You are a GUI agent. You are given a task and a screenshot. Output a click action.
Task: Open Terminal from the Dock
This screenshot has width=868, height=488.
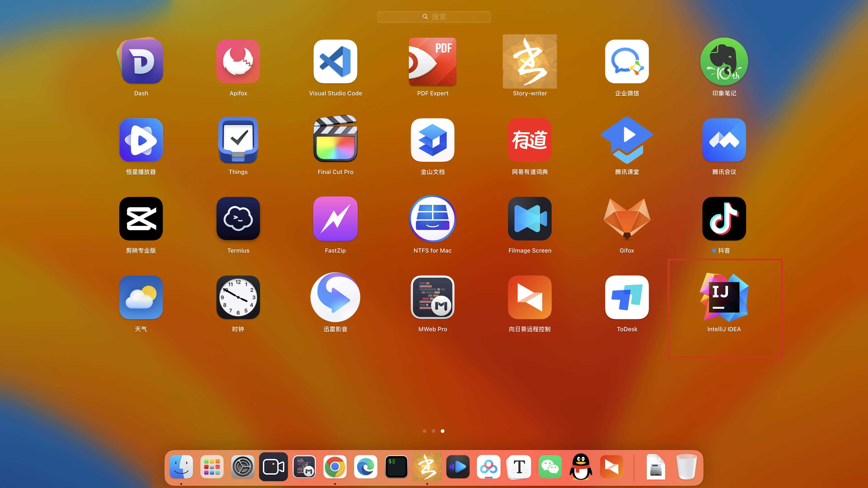396,467
